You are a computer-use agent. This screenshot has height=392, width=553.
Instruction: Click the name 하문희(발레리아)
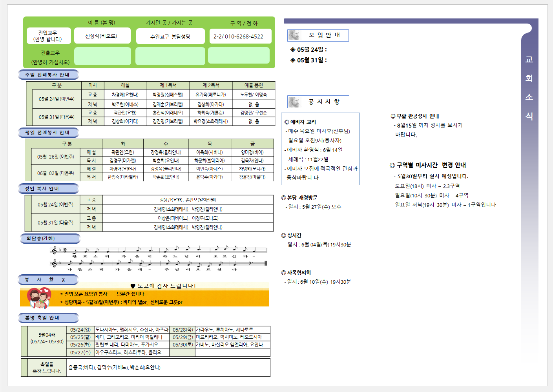click(x=210, y=160)
